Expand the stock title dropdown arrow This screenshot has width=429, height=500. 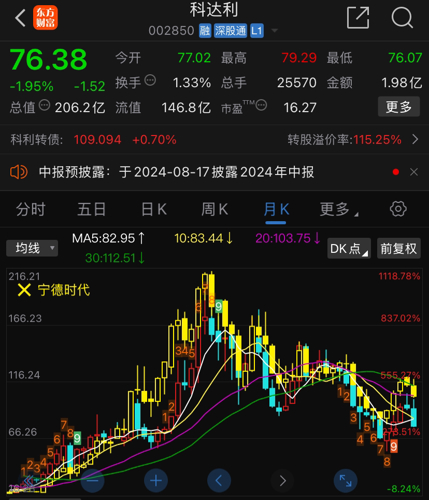tap(275, 31)
